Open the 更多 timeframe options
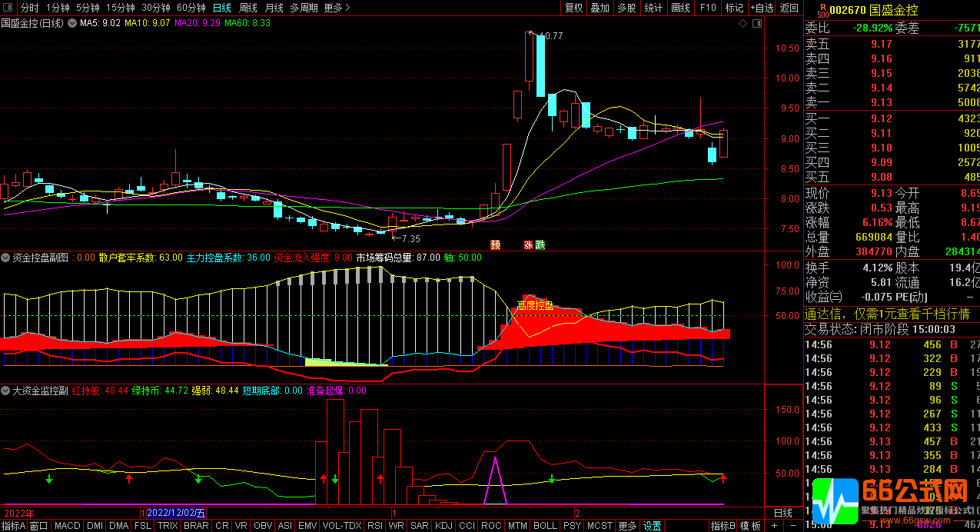This screenshot has height=532, width=980. (337, 8)
